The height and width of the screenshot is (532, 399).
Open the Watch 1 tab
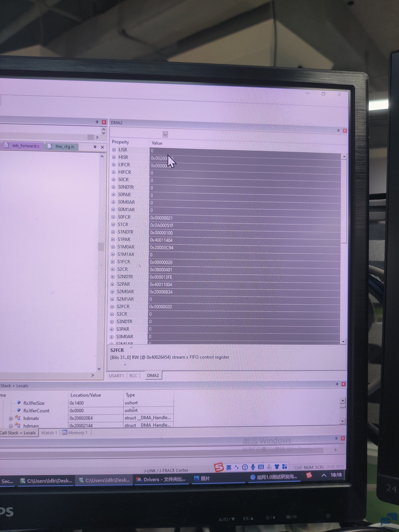click(49, 433)
